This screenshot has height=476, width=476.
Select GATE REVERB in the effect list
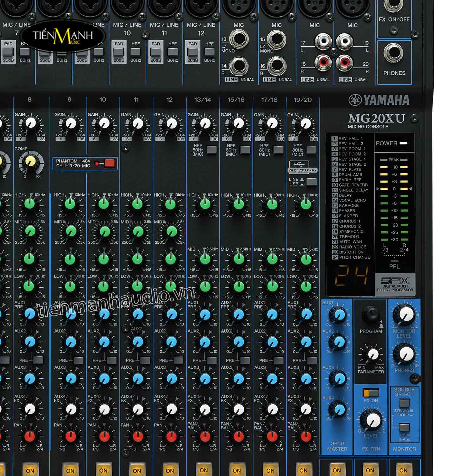tap(350, 185)
